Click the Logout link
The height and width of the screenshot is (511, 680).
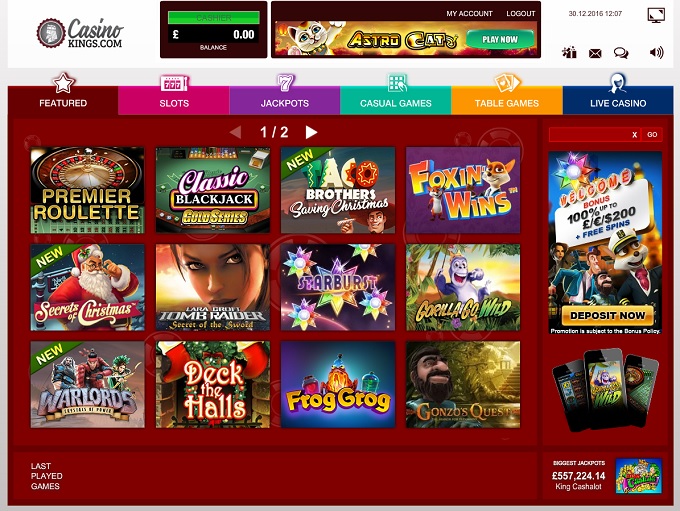pos(520,13)
